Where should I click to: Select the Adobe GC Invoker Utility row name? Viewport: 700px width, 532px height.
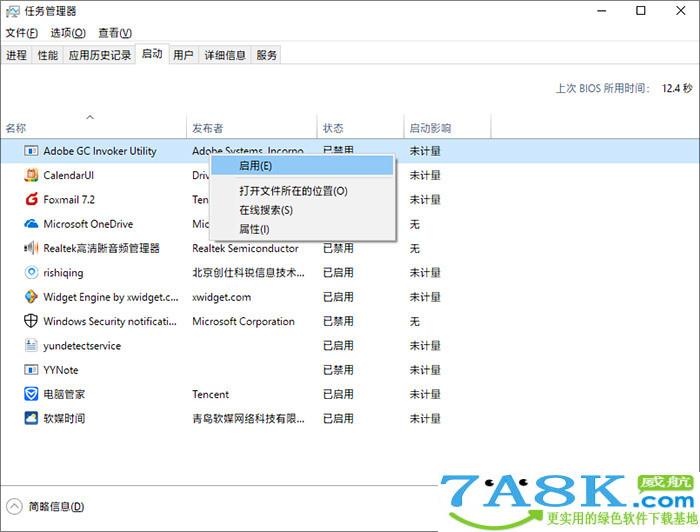coord(100,151)
